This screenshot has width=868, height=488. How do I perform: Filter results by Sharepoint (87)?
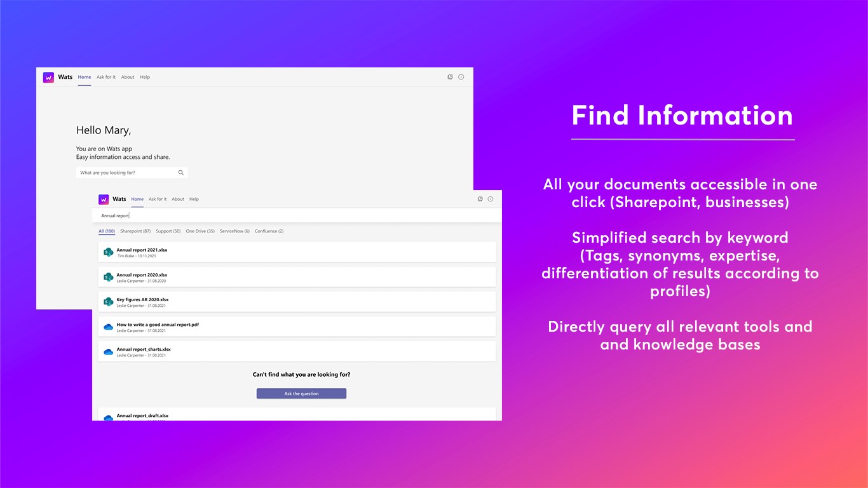(x=135, y=231)
